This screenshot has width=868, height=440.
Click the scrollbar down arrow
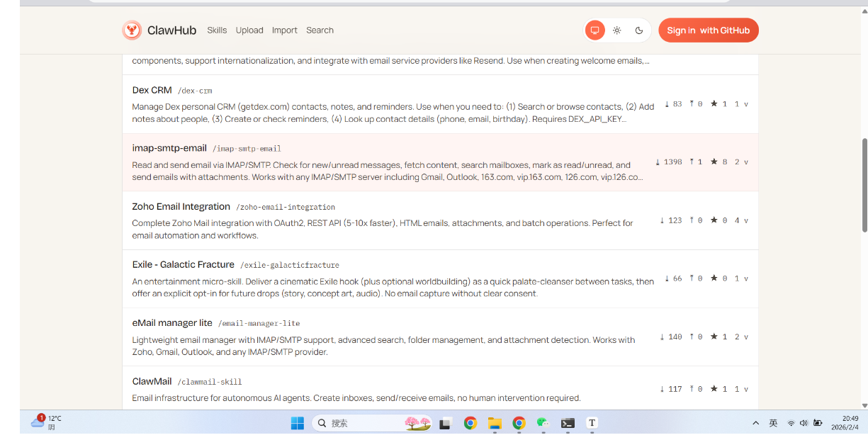864,405
